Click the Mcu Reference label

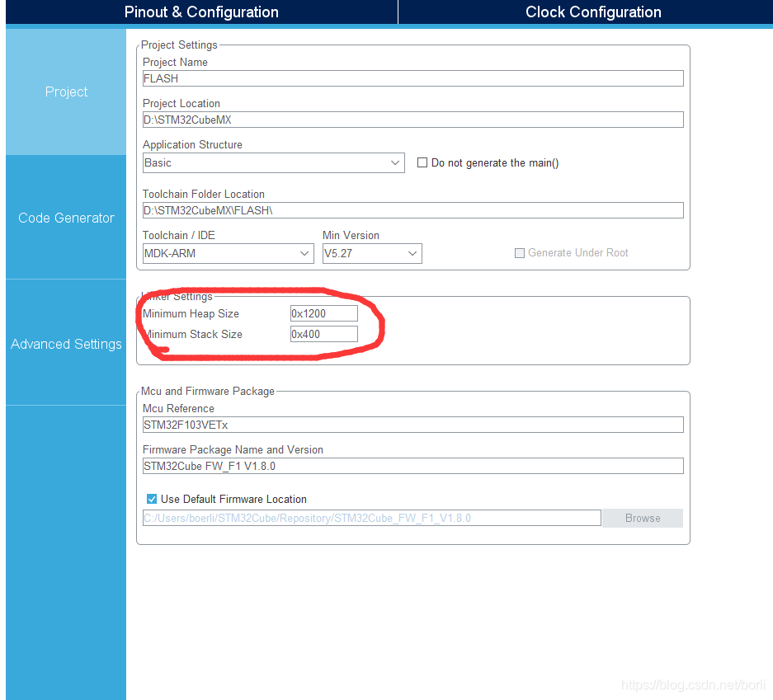(178, 408)
